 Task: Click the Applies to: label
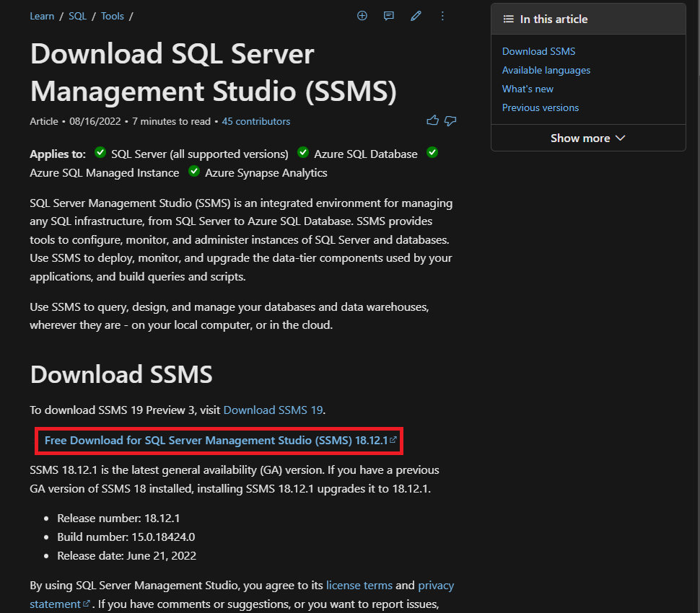58,154
